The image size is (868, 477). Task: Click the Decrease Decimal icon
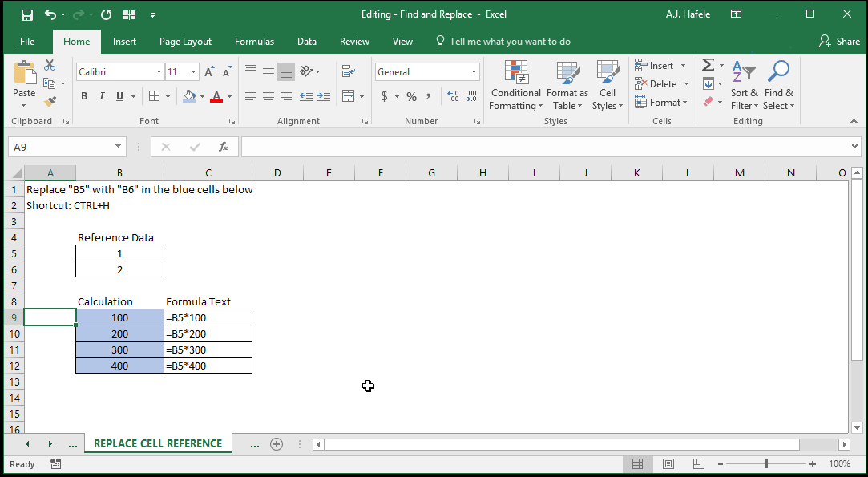tap(471, 96)
